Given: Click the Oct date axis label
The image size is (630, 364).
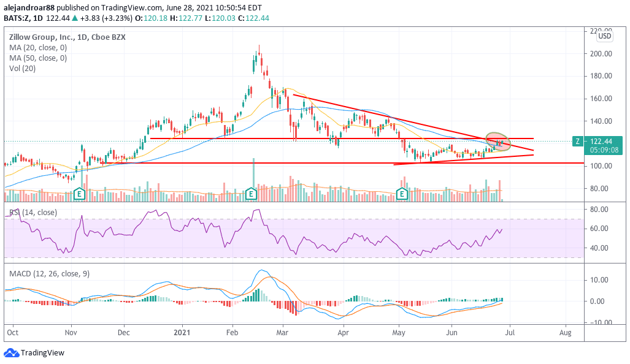Looking at the screenshot, I should (x=13, y=333).
